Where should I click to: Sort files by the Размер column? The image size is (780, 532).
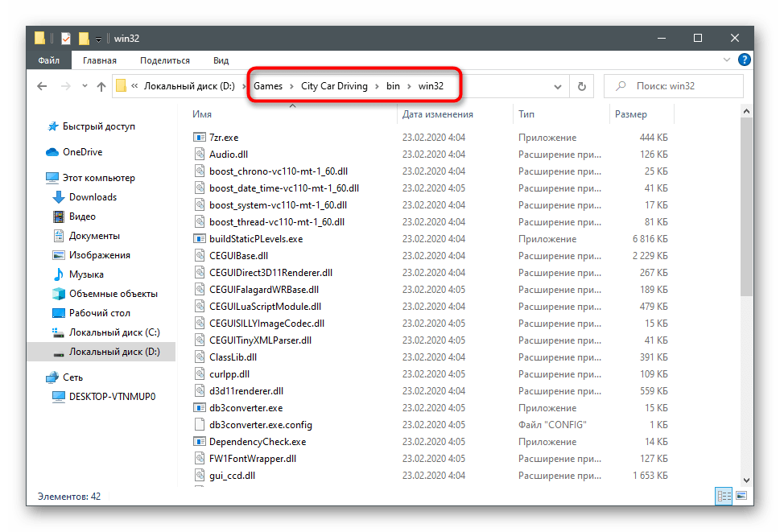(x=630, y=114)
